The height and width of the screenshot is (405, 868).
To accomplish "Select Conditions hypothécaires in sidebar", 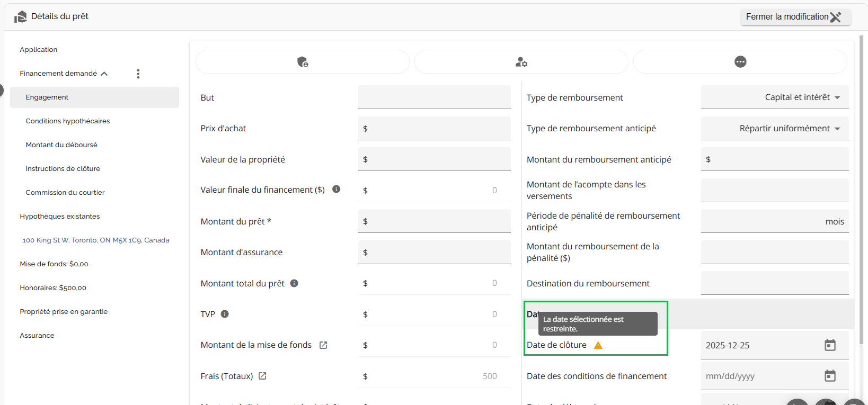I will pos(68,121).
